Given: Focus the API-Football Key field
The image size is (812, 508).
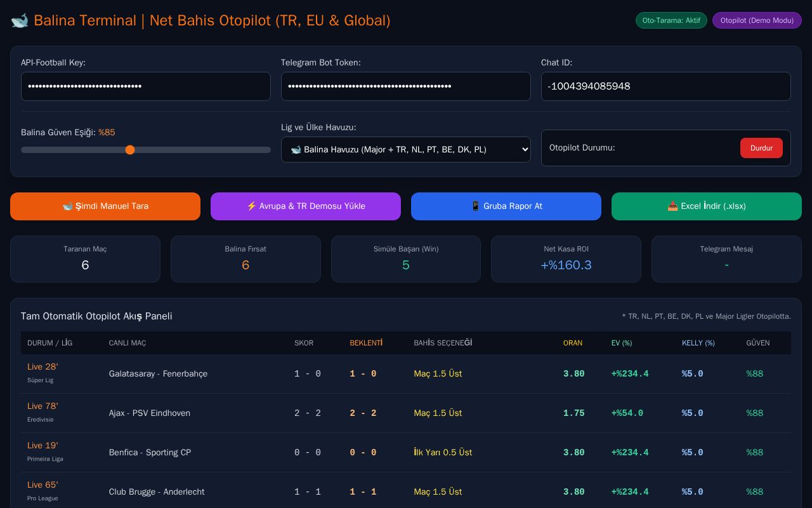Looking at the screenshot, I should coord(146,86).
